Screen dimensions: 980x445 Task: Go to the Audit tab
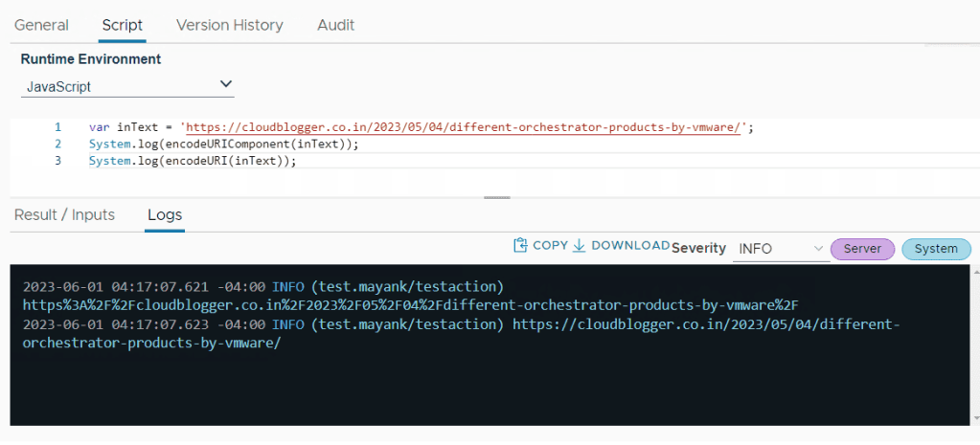pos(335,25)
